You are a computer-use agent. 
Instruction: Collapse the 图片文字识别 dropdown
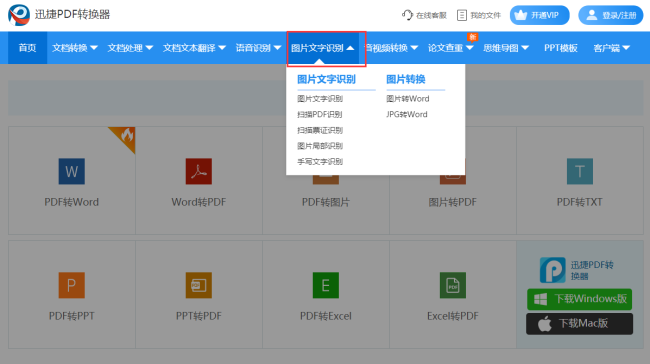tap(323, 48)
